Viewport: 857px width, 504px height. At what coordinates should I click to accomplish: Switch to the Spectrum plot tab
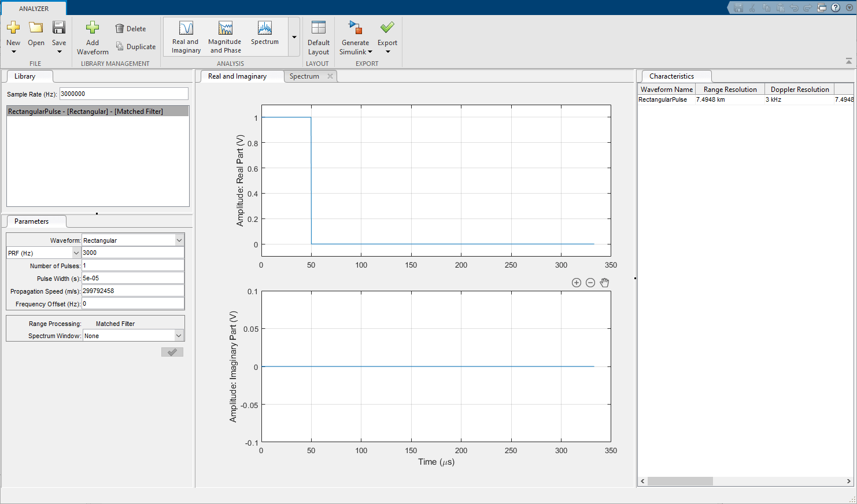[x=304, y=76]
